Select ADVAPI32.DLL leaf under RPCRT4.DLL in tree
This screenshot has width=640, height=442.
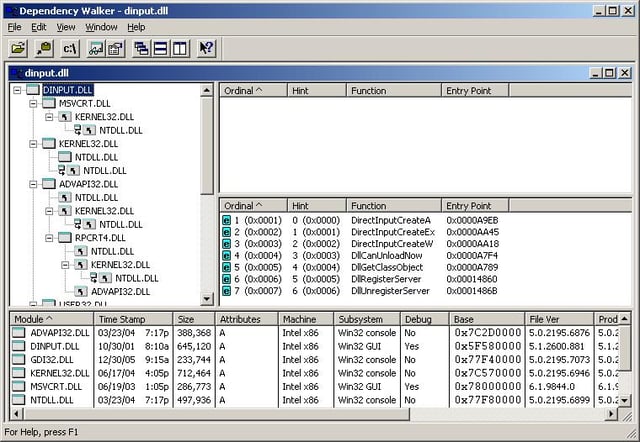(120, 291)
